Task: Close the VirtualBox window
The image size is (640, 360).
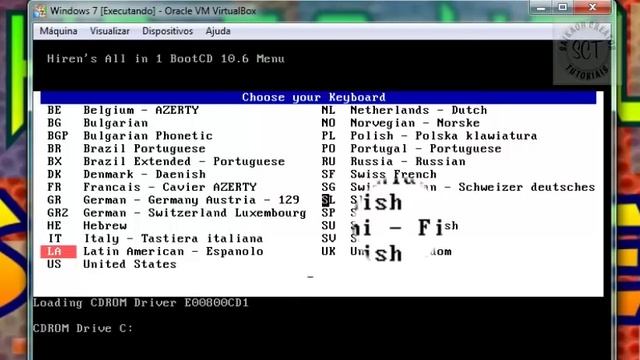Action: 593,7
